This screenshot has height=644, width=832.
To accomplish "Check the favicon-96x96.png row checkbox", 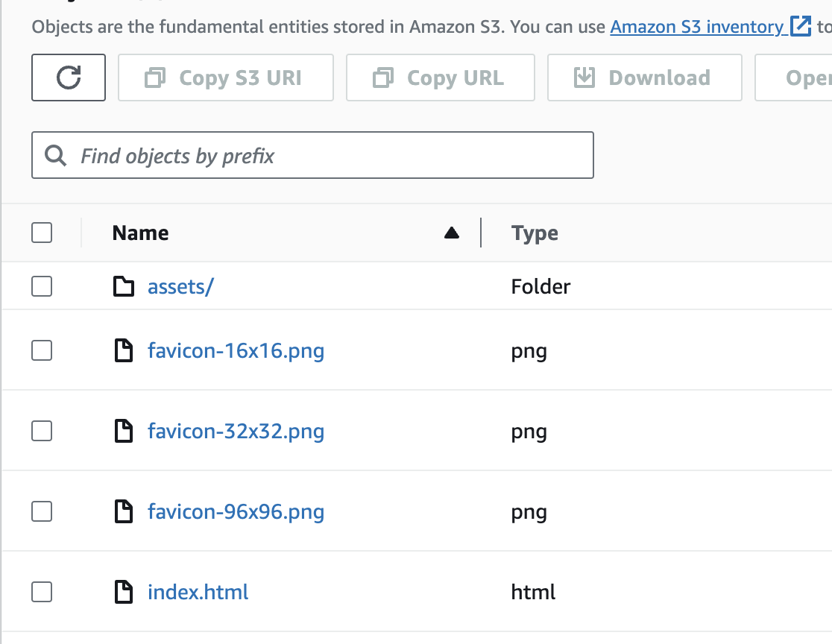I will click(42, 511).
